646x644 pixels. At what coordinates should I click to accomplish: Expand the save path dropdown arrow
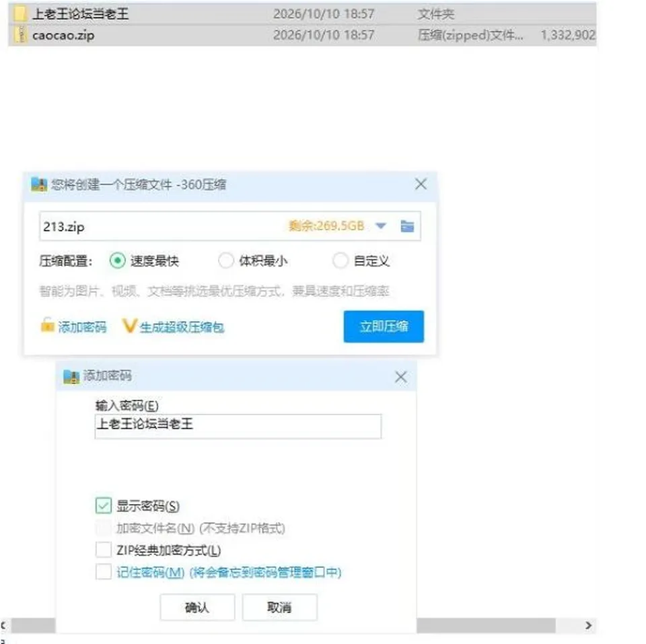(x=381, y=226)
